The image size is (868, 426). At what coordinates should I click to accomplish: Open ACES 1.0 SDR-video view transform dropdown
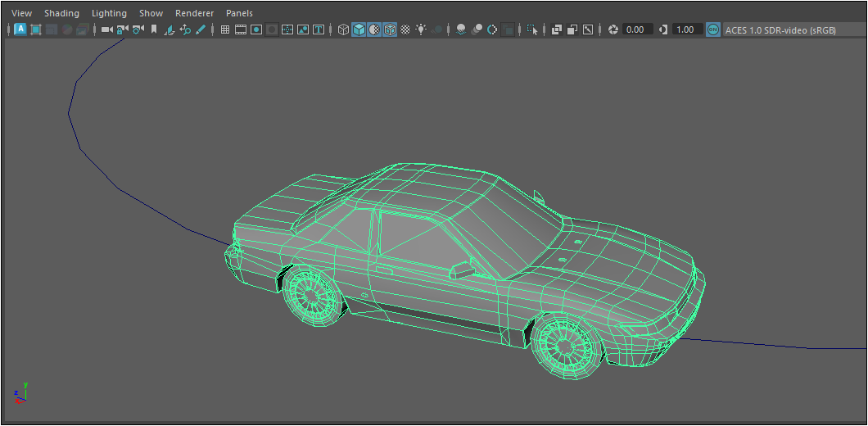pyautogui.click(x=780, y=29)
